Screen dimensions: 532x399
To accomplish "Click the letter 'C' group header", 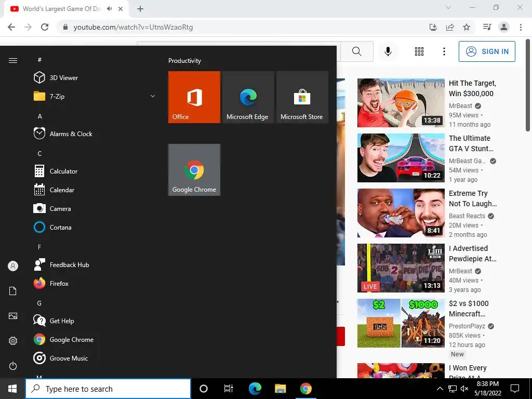I will click(39, 154).
